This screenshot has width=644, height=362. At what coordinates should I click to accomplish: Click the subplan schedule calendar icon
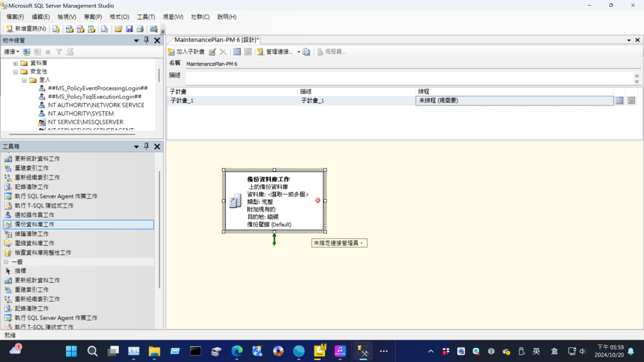[619, 101]
